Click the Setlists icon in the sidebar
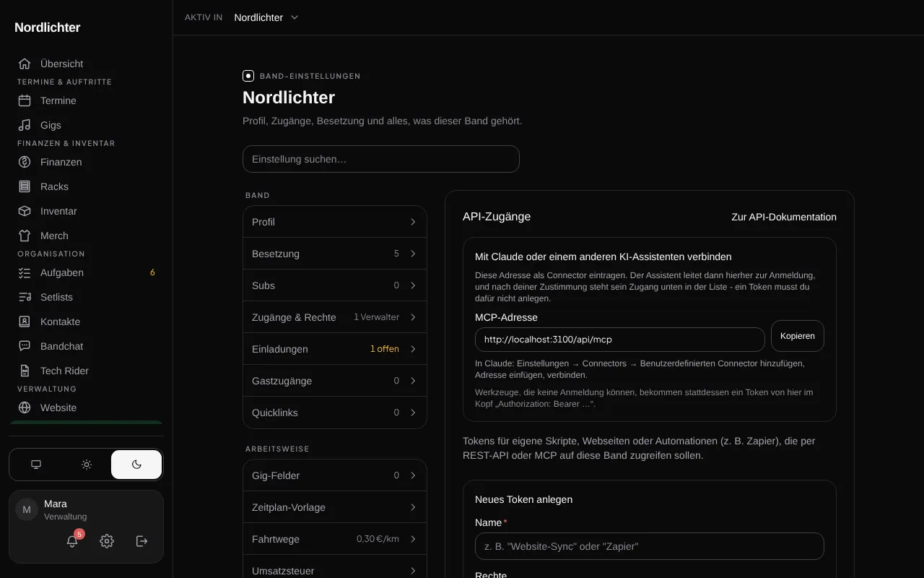This screenshot has width=924, height=578. (x=25, y=297)
